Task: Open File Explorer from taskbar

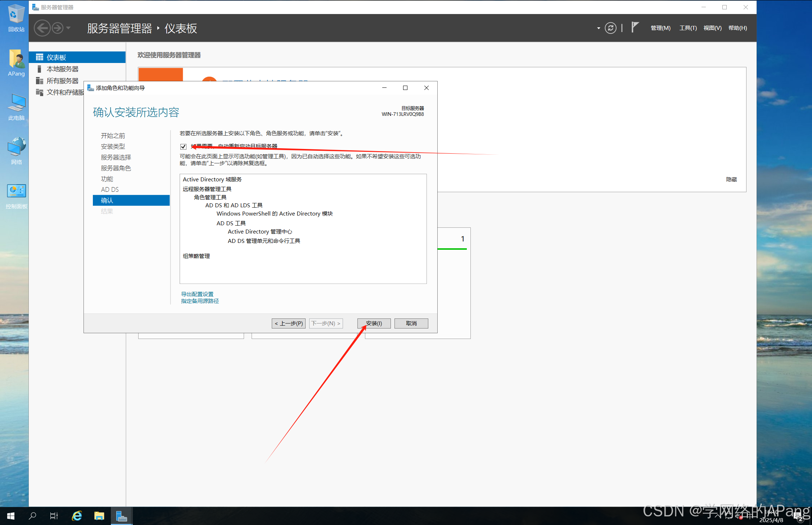Action: click(99, 516)
